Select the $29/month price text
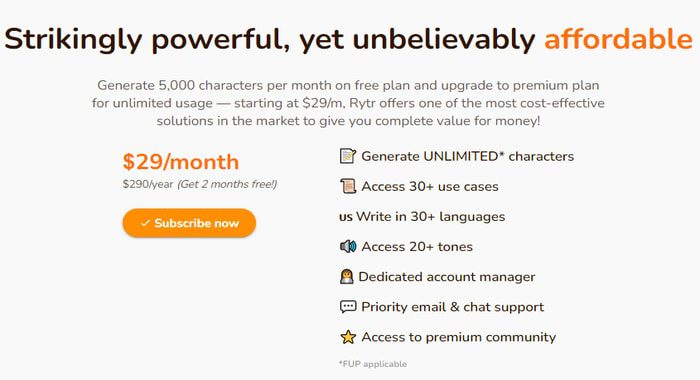 click(x=181, y=162)
